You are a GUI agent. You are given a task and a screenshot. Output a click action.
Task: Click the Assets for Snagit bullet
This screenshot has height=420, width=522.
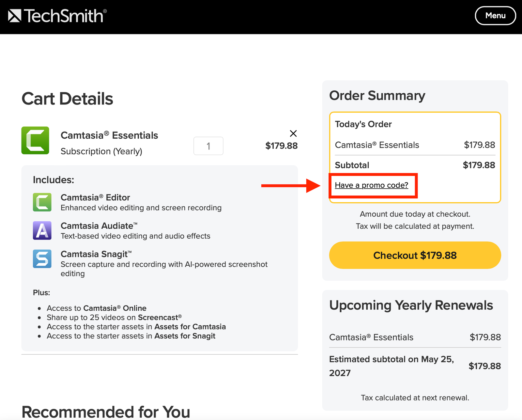(x=131, y=336)
